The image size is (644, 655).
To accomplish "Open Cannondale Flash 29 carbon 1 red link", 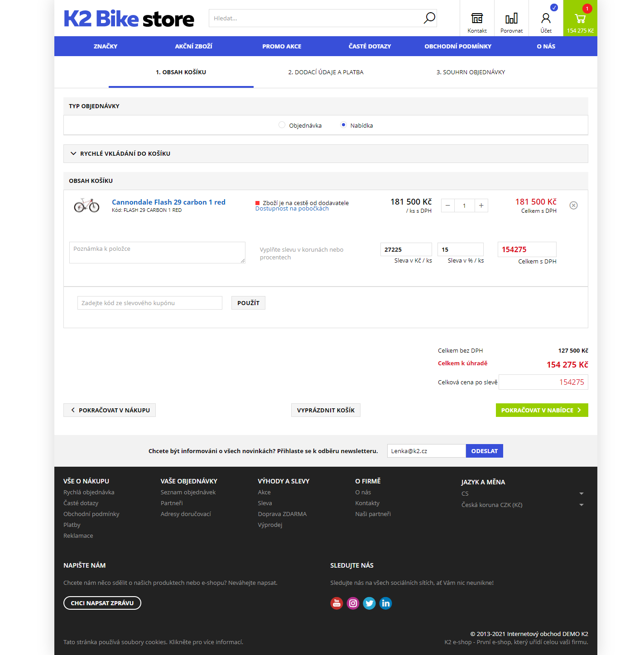I will coord(168,202).
